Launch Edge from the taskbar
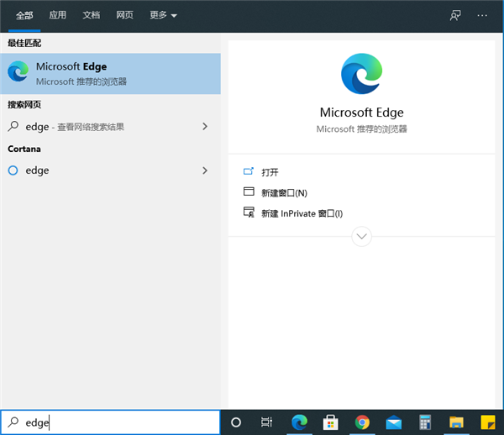Image resolution: width=504 pixels, height=435 pixels. tap(299, 422)
